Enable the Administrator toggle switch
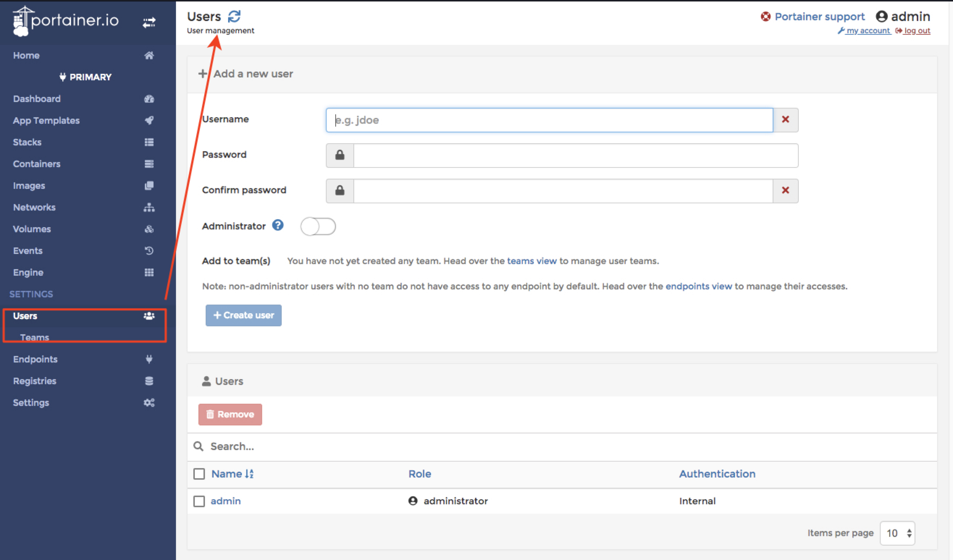The height and width of the screenshot is (560, 953). tap(318, 226)
